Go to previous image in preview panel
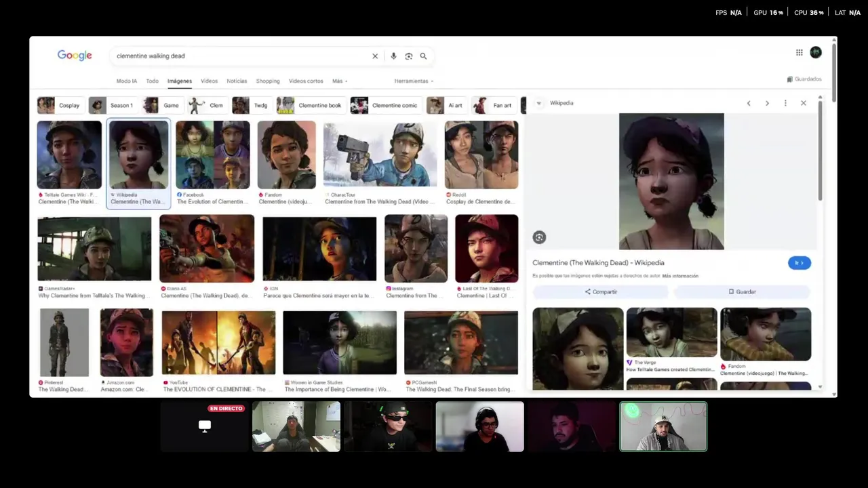868x488 pixels. (749, 103)
